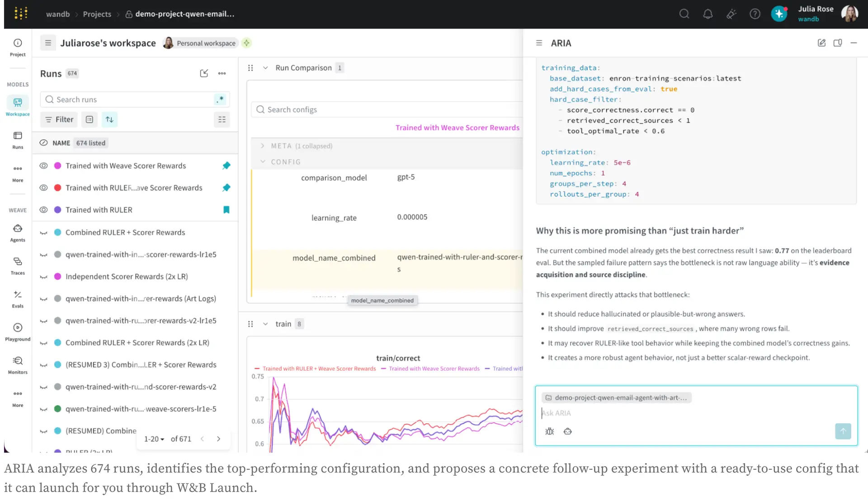Screen dimensions: 868x502
Task: Unpin Trained with Weave Scorer Rewards run
Action: pyautogui.click(x=226, y=166)
